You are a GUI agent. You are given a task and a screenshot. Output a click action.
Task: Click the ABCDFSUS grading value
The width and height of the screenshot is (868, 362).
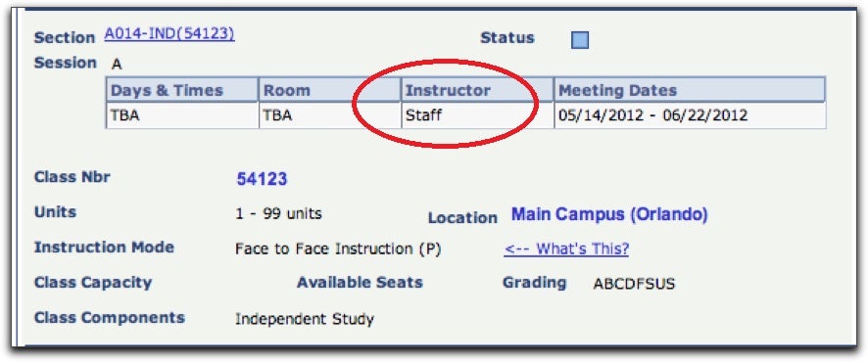(x=635, y=284)
